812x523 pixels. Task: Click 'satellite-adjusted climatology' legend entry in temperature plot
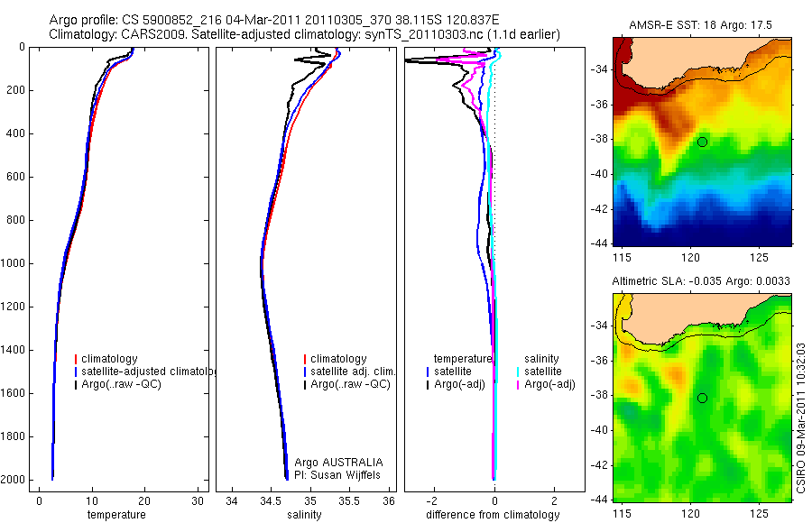coord(145,372)
